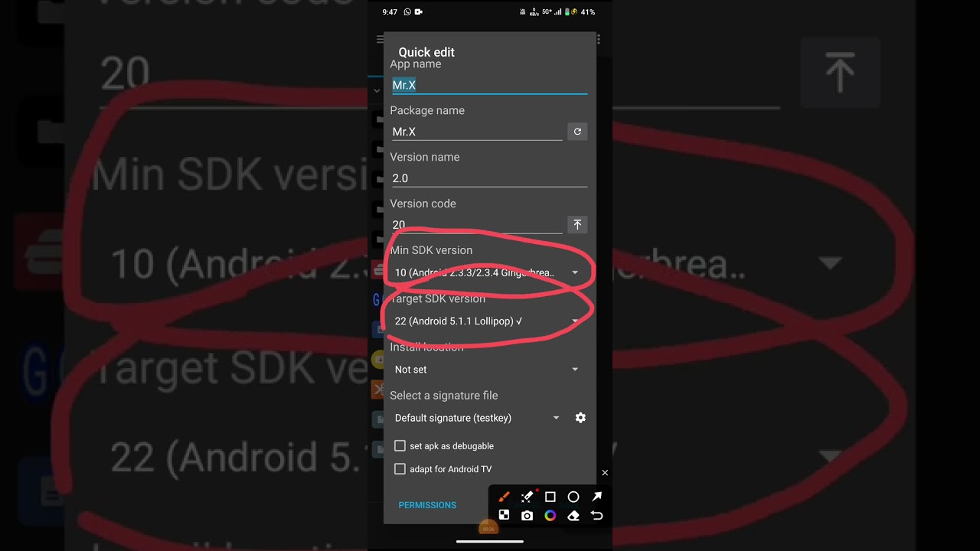980x551 pixels.
Task: Tap the screen recording status bar icon
Action: (x=419, y=12)
